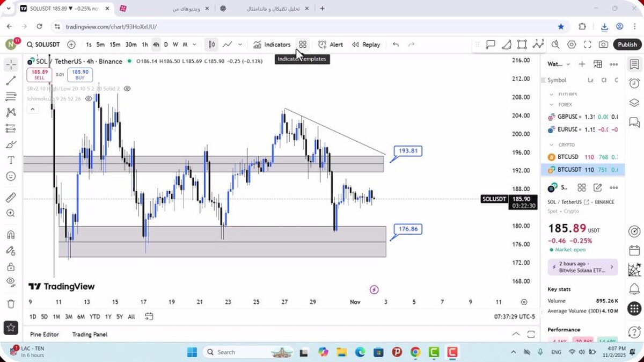Image resolution: width=644 pixels, height=362 pixels.
Task: Toggle magnet mode
Action: (x=11, y=235)
